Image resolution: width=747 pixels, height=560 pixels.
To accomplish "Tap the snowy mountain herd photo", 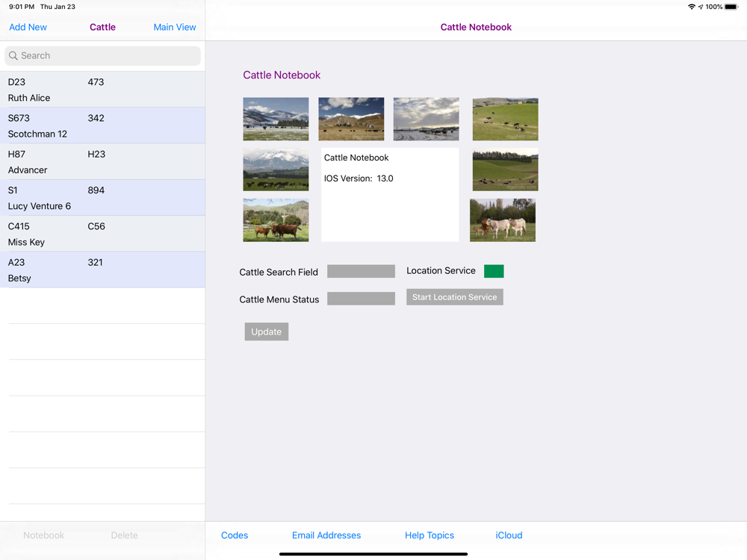I will click(x=276, y=119).
